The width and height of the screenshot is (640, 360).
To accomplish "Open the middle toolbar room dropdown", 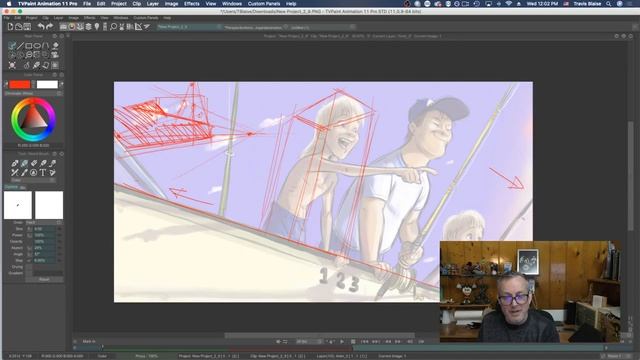I will click(256, 27).
